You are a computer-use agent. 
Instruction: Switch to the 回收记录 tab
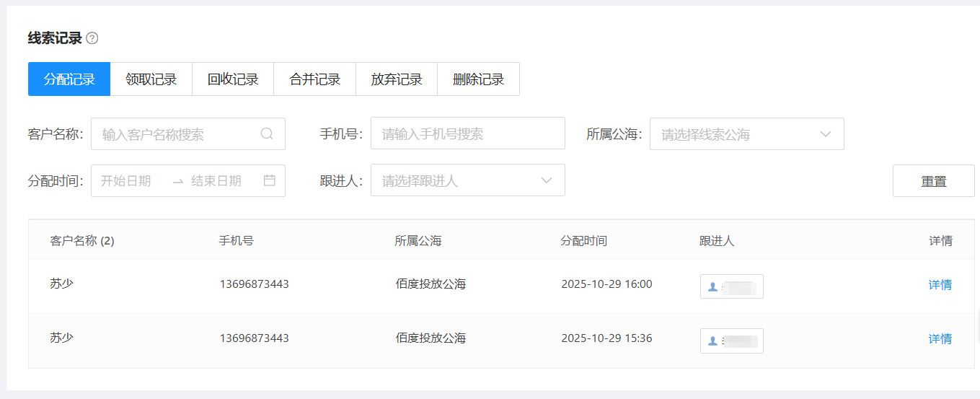click(233, 79)
